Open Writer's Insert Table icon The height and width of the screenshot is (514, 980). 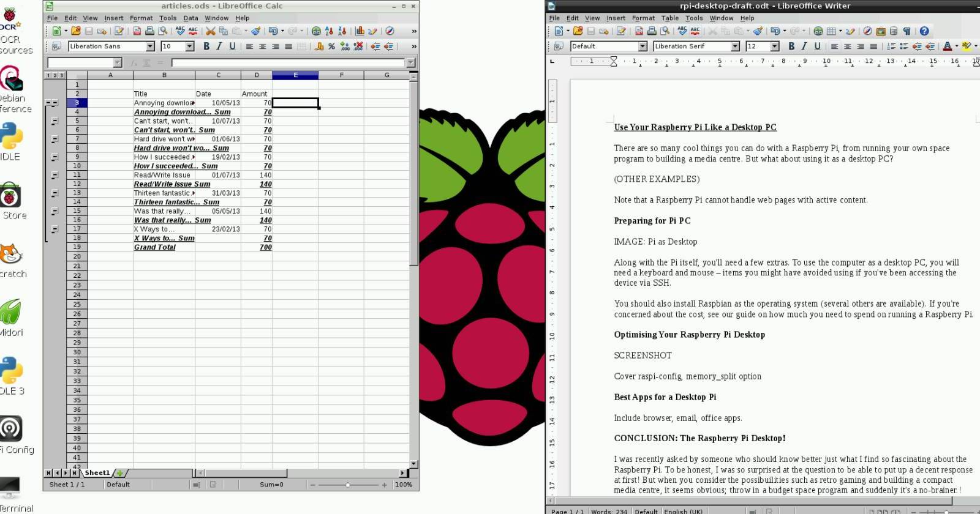(x=831, y=31)
